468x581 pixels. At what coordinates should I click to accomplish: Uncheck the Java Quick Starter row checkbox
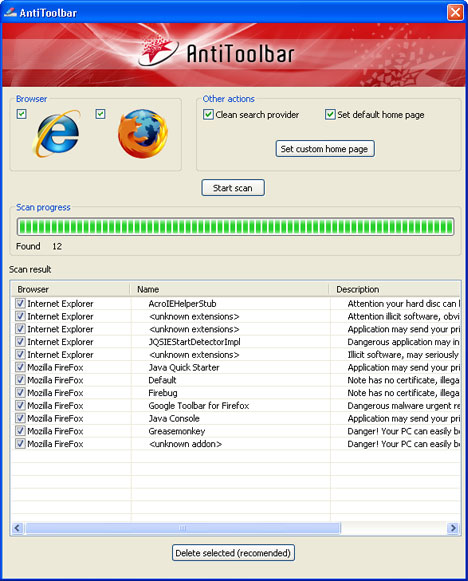(x=20, y=367)
